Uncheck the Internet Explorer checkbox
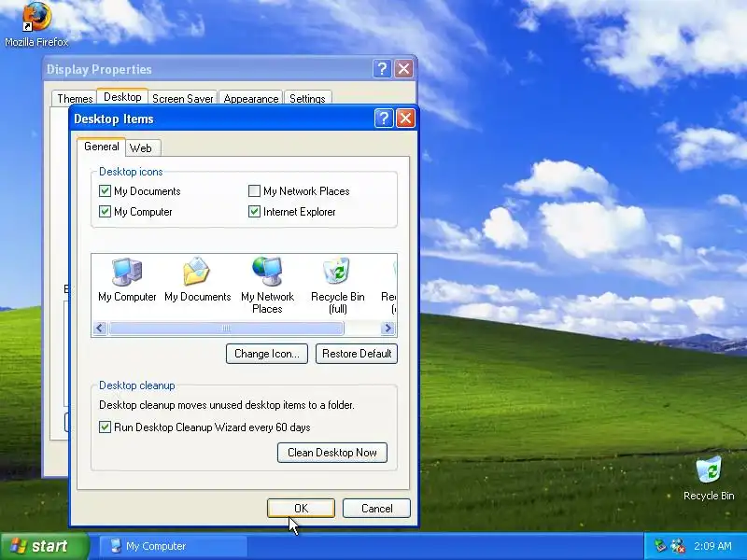 (x=254, y=212)
